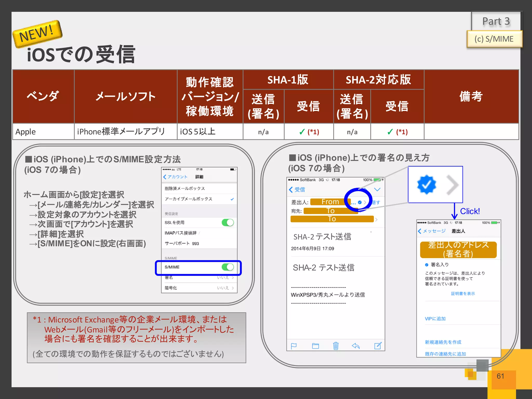Viewport: 532px width, 399px height.
Task: Click the iPhone標準メールアプリ cell
Action: [x=126, y=132]
